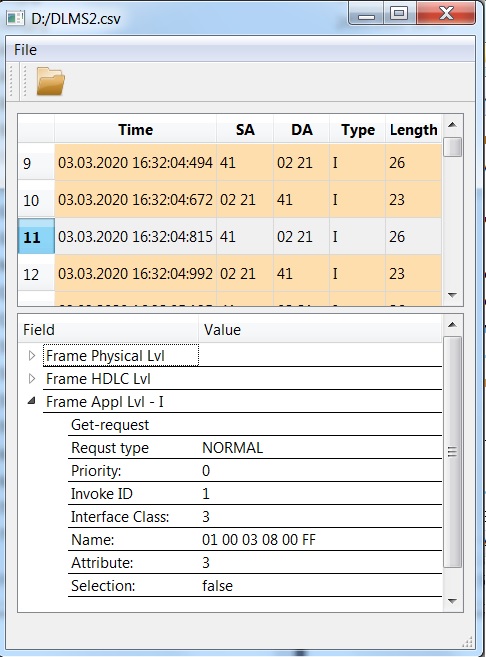This screenshot has height=657, width=486.
Task: Select highlighted row header 11
Action: [x=36, y=237]
